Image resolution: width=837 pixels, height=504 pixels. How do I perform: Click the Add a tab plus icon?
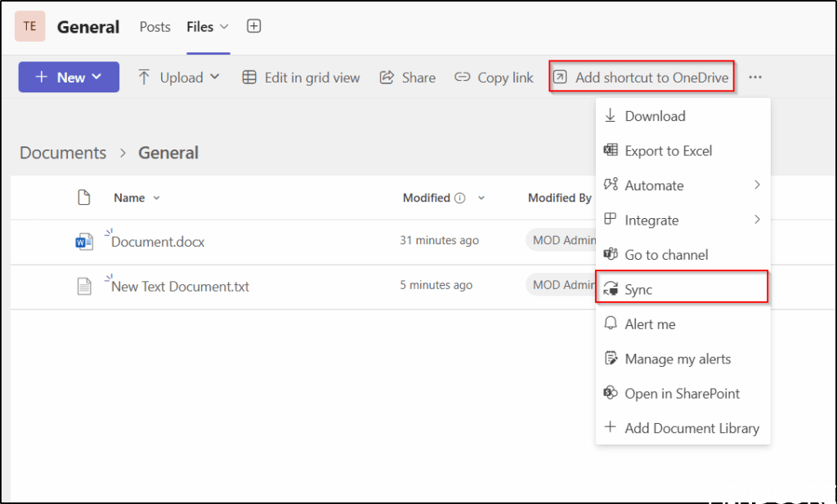click(254, 27)
